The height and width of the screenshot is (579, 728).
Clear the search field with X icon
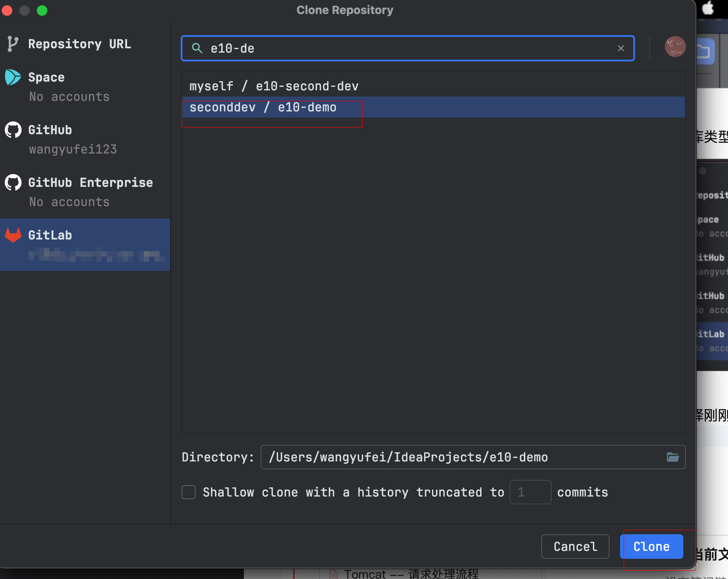click(621, 48)
